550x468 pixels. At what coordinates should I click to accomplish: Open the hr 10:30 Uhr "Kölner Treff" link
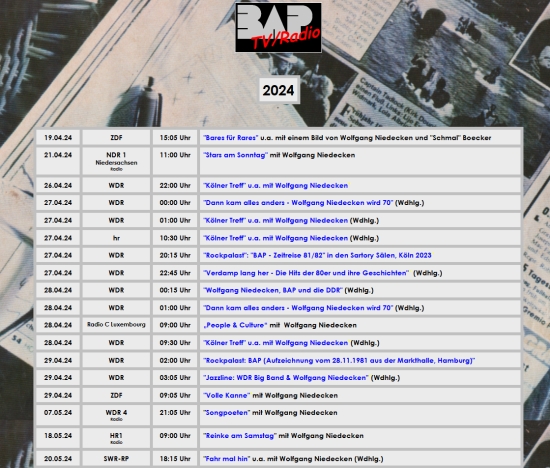tap(276, 238)
